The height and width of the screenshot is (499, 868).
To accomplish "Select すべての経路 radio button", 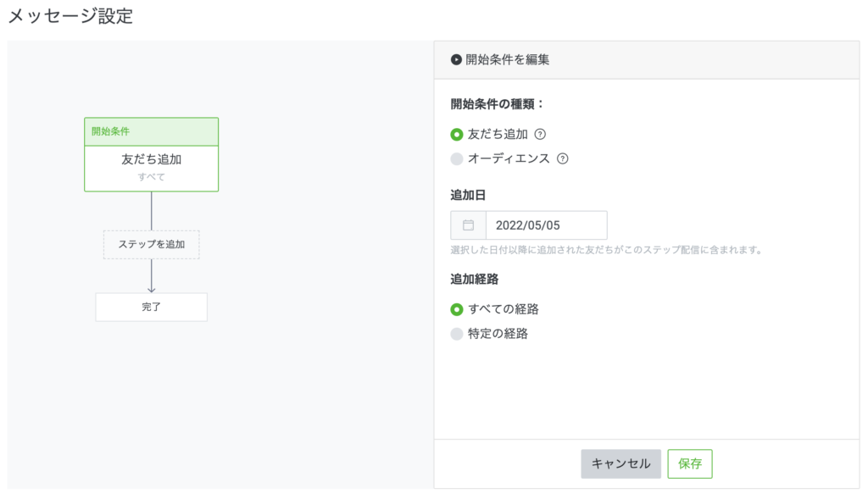I will [457, 309].
